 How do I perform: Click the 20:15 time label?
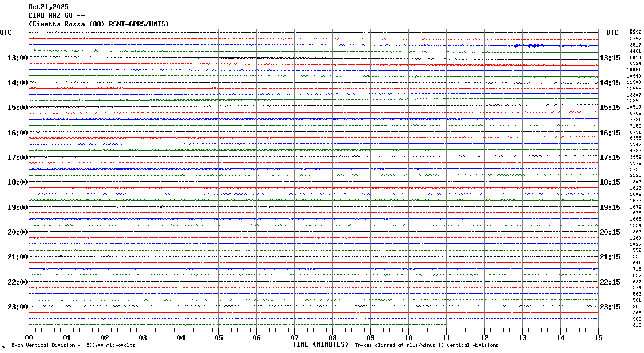pos(610,232)
